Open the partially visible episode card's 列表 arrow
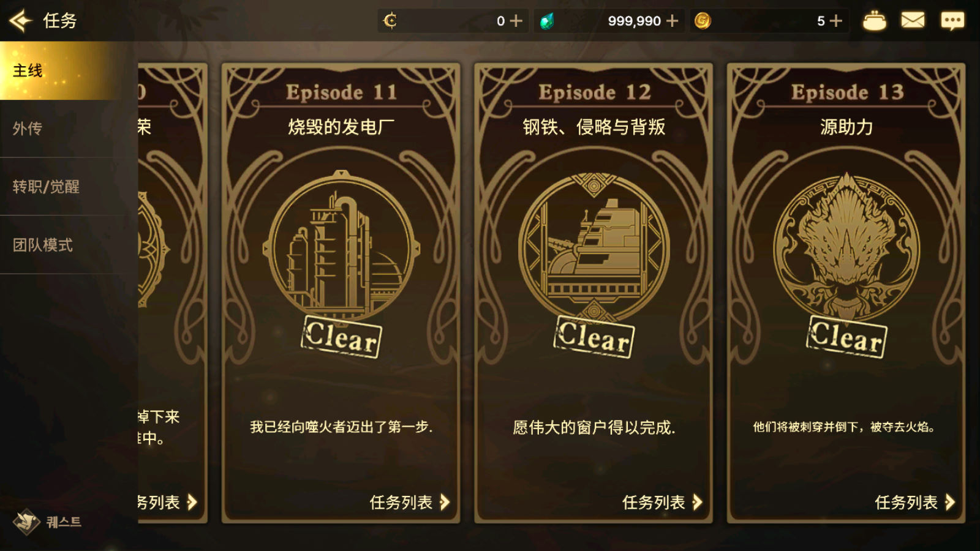The width and height of the screenshot is (980, 551). (192, 503)
